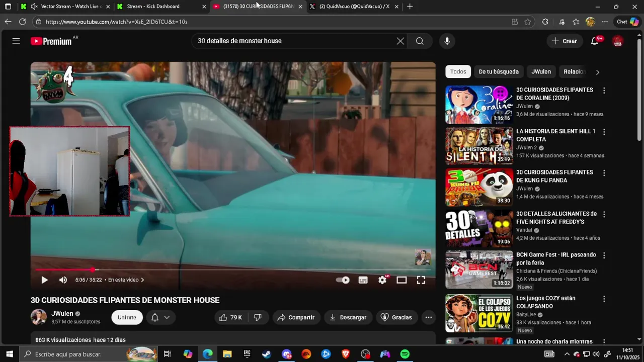
Task: Launch Spotify from taskbar
Action: tap(405, 354)
